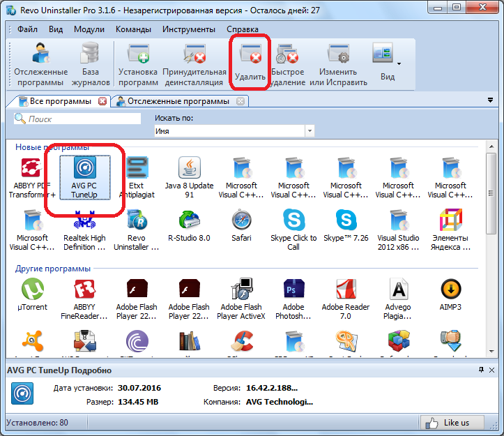Screen dimensions: 504x436
Task: Click Установка программ toolbar icon
Action: (x=138, y=64)
